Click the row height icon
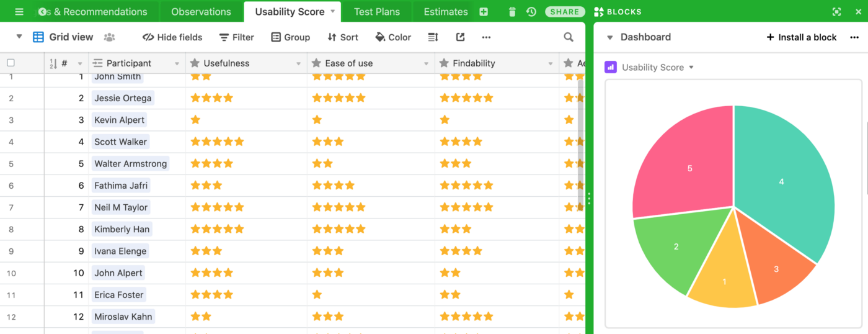 coord(433,37)
